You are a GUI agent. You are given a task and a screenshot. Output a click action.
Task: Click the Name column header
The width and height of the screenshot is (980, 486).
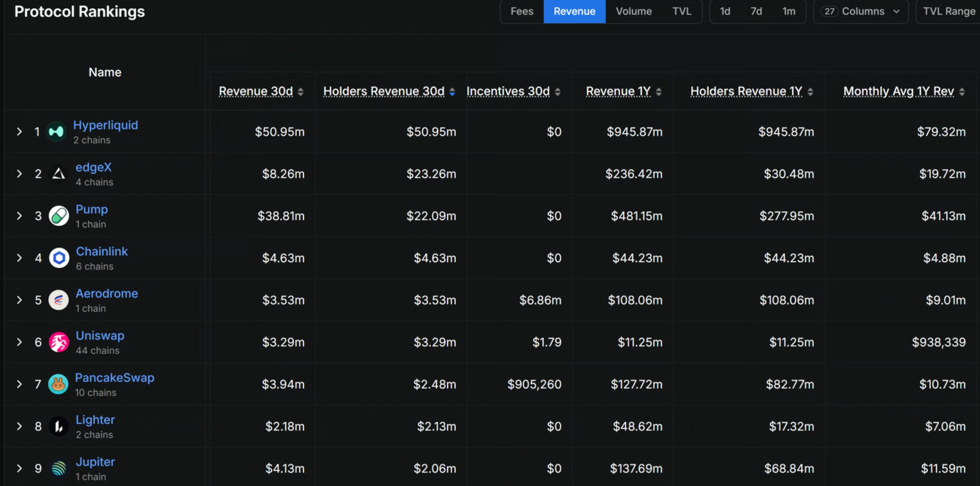click(105, 72)
